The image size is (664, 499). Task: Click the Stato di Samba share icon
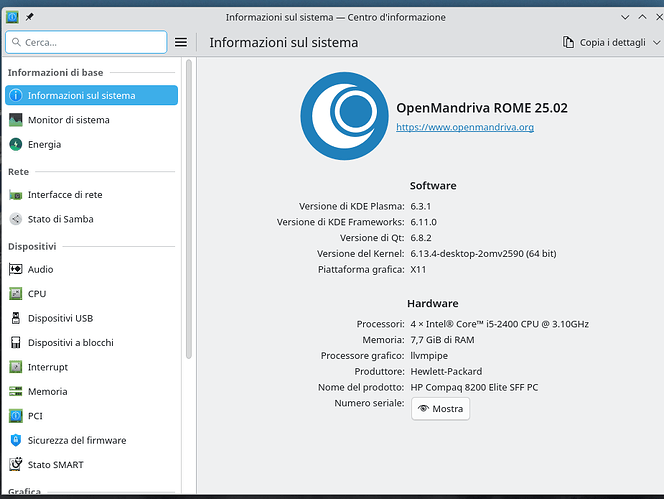point(16,219)
